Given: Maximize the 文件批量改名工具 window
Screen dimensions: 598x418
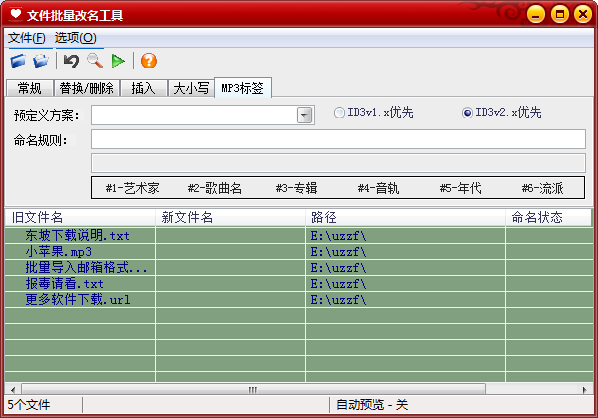Looking at the screenshot, I should tap(559, 14).
